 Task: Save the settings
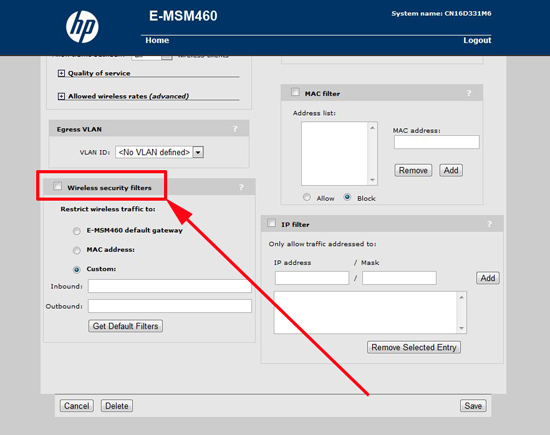(473, 406)
